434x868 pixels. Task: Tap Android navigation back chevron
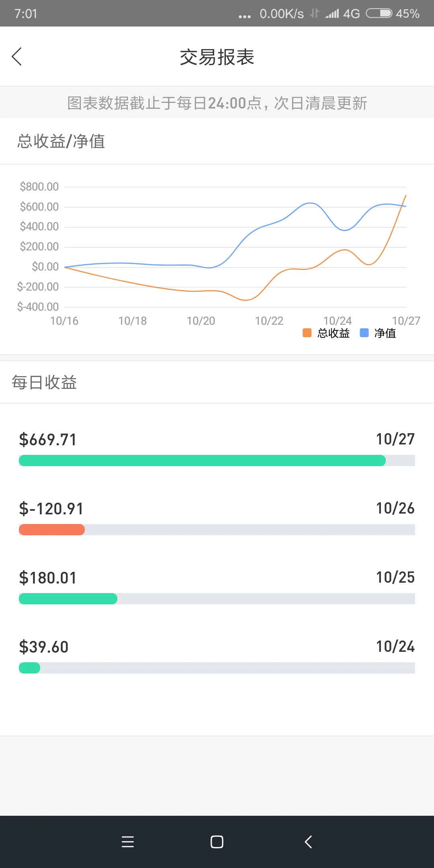308,842
